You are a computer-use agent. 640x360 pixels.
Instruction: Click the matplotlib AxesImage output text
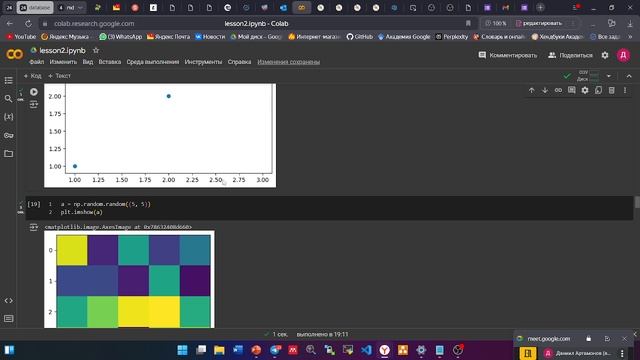coord(118,227)
